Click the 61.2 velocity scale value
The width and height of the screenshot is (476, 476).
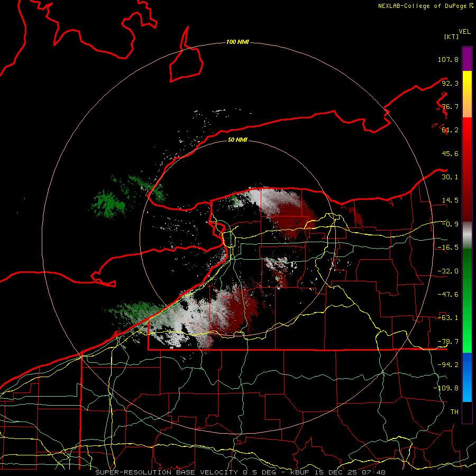[450, 130]
